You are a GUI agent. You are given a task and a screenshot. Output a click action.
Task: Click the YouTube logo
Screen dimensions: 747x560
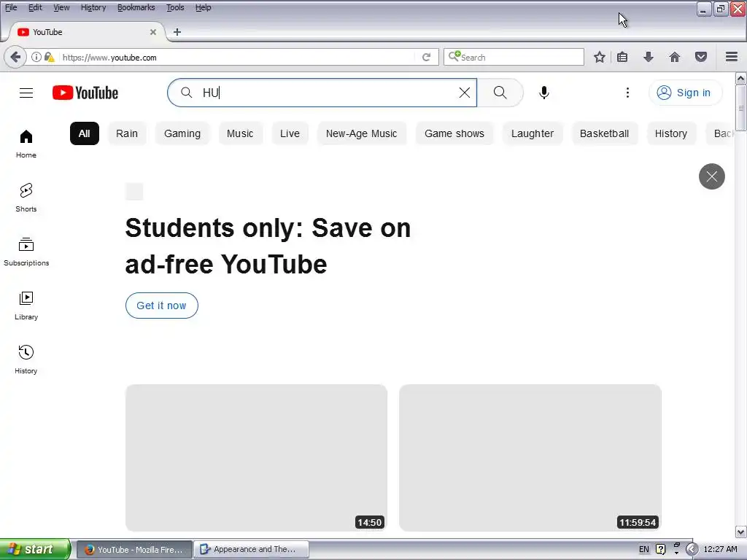85,93
